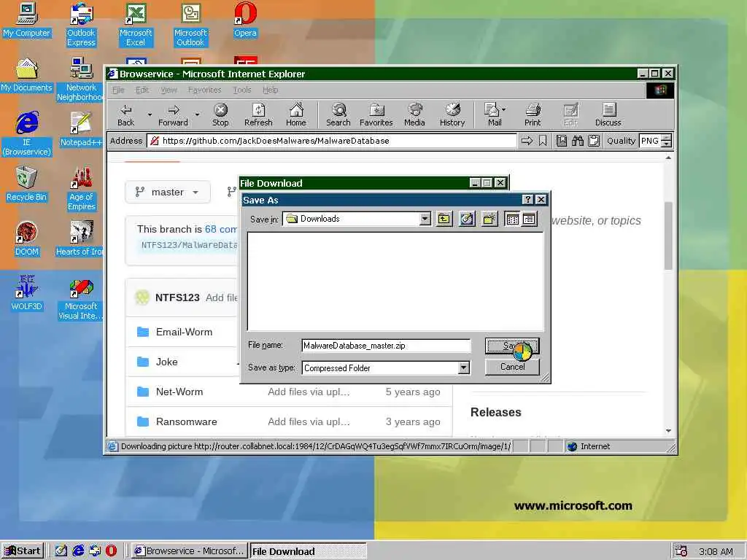Click the Save As help question mark

click(x=527, y=200)
